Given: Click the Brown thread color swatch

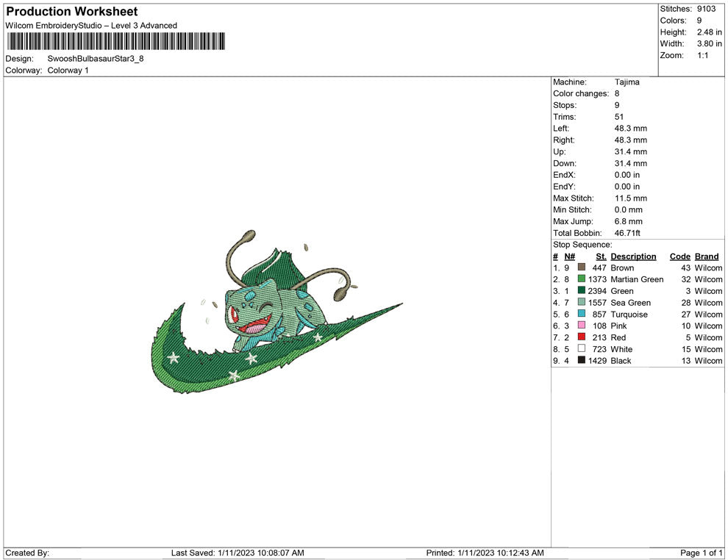Looking at the screenshot, I should 581,268.
